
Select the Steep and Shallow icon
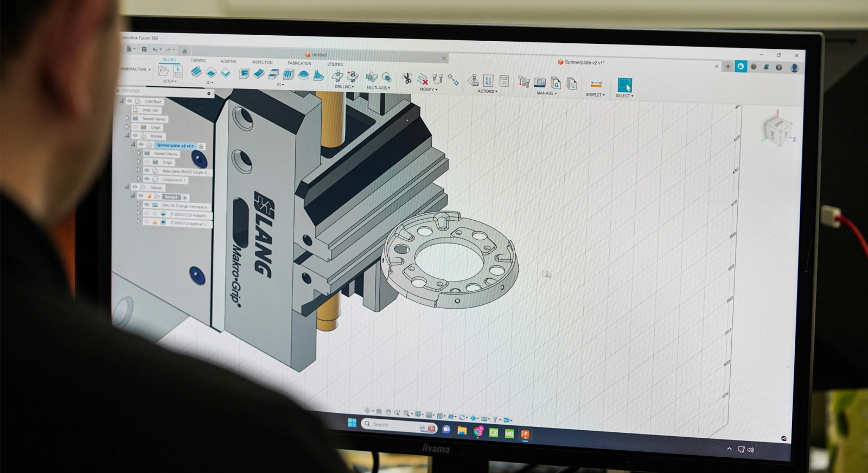273,74
